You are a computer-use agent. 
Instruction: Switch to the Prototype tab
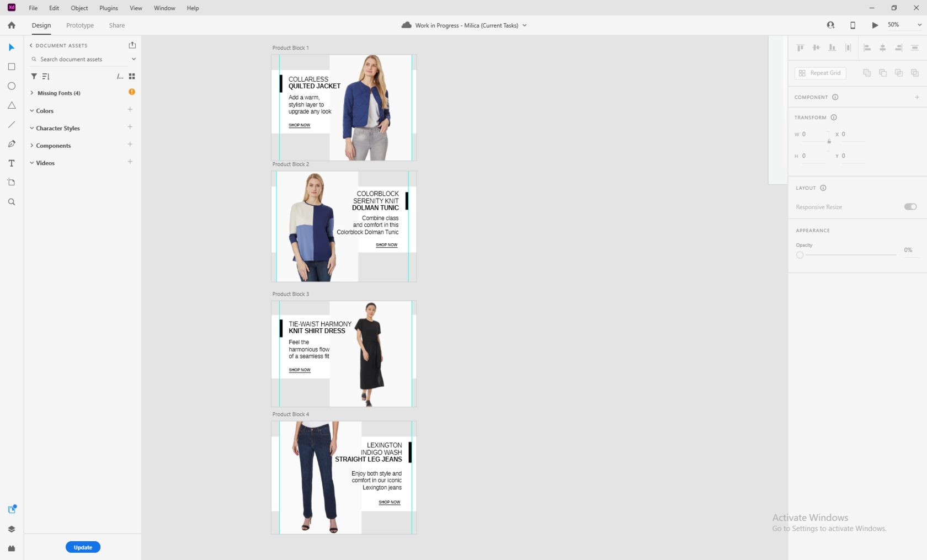click(79, 25)
